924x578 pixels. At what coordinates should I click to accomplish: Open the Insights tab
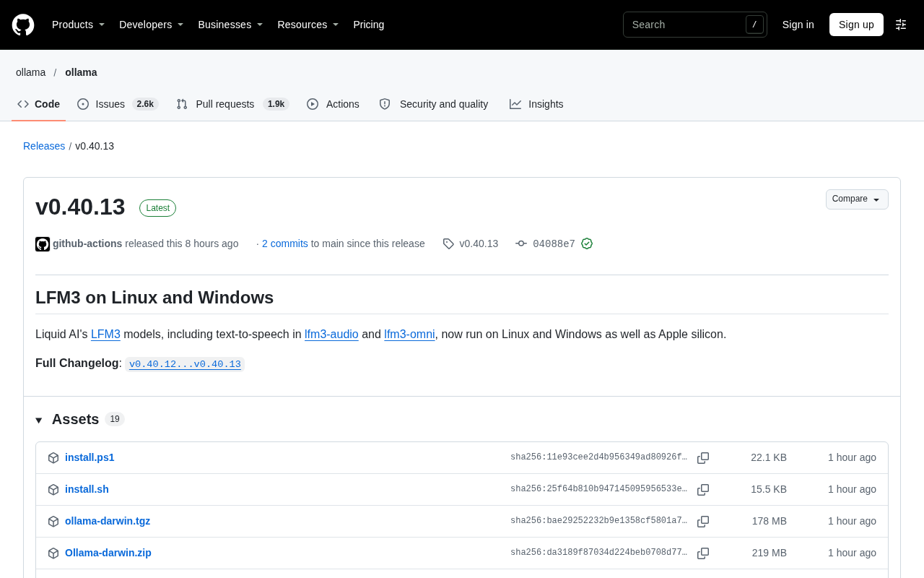click(536, 104)
